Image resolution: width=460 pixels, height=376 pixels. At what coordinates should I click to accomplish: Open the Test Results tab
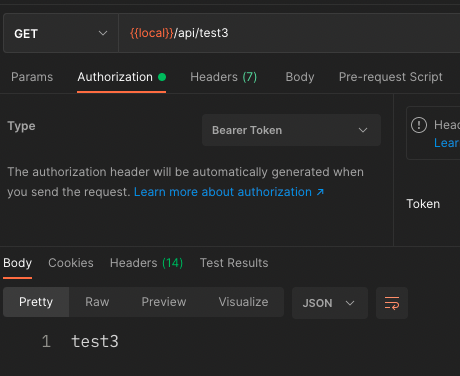click(x=234, y=263)
